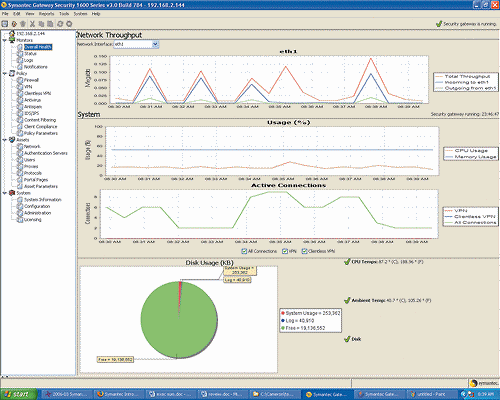Click the 192.168.2.144 gateway icon in tree
500x400 pixels.
click(x=12, y=33)
